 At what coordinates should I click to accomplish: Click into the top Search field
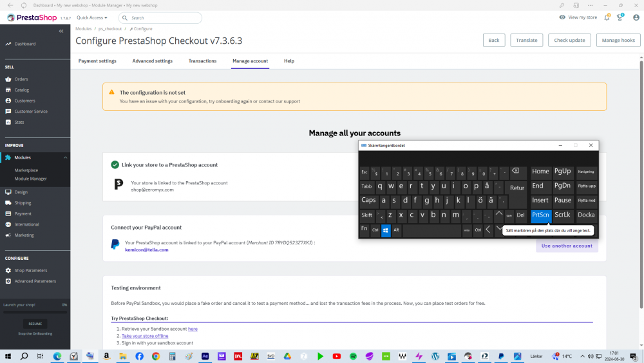(x=160, y=17)
